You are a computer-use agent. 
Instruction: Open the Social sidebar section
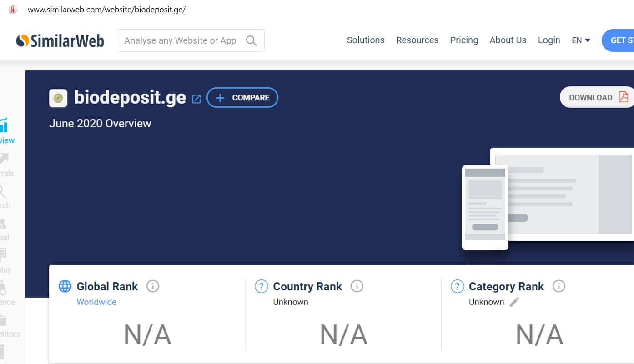pos(5,229)
